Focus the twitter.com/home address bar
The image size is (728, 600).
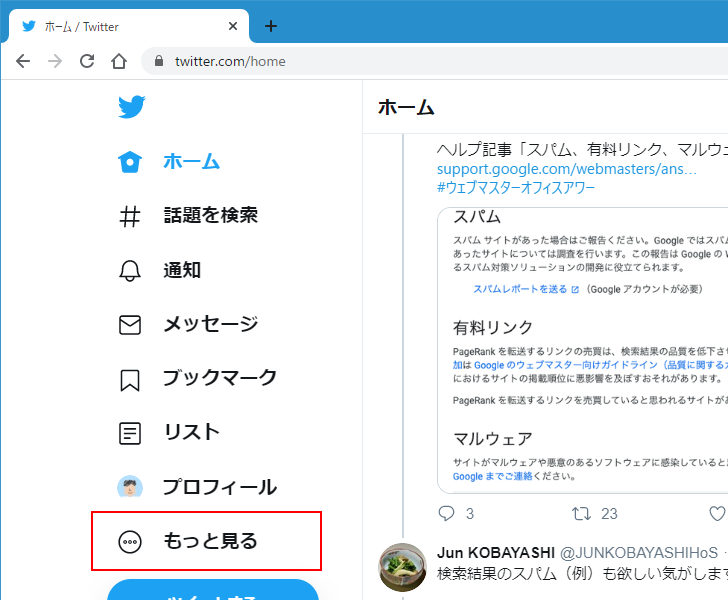[436, 61]
